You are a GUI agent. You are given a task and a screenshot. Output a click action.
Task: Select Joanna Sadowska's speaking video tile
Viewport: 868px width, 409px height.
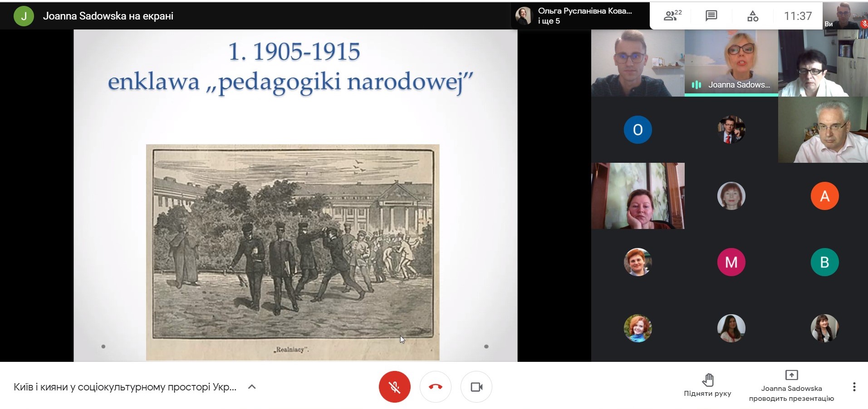point(731,63)
